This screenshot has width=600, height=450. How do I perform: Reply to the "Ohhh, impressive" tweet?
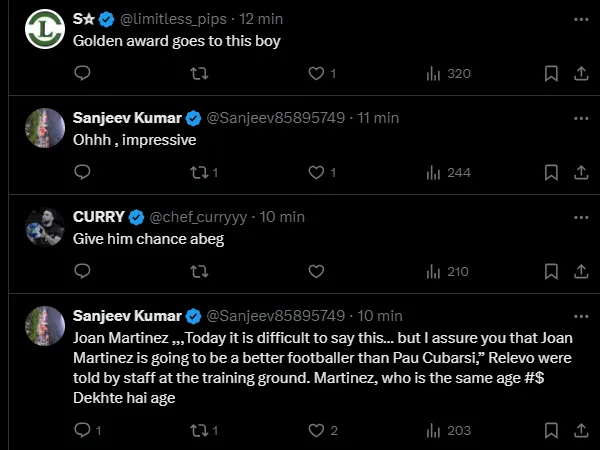tap(83, 172)
